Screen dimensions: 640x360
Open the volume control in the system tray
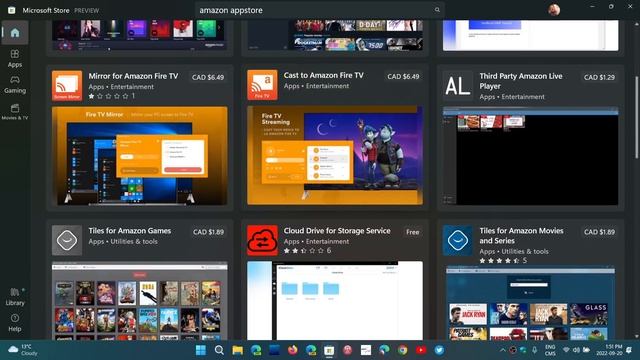point(576,350)
